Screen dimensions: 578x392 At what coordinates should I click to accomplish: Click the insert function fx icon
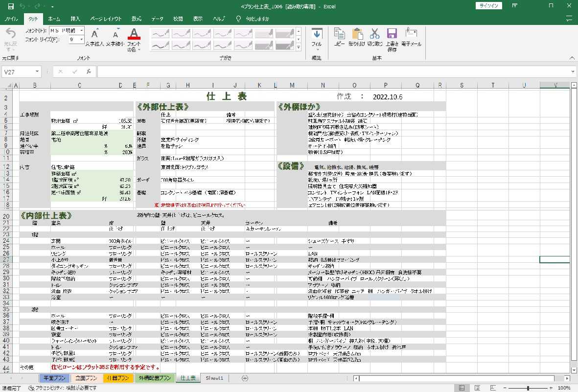(89, 71)
